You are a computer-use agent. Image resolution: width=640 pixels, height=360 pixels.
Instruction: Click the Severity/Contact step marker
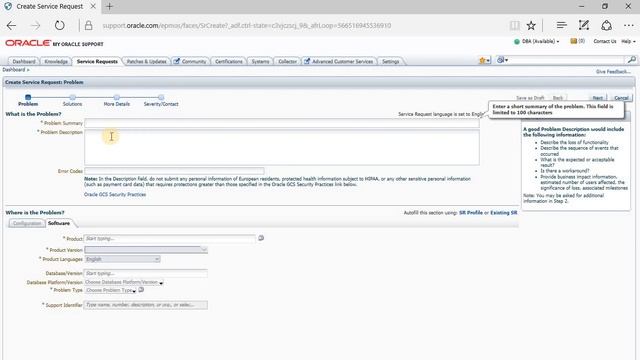coord(161,98)
